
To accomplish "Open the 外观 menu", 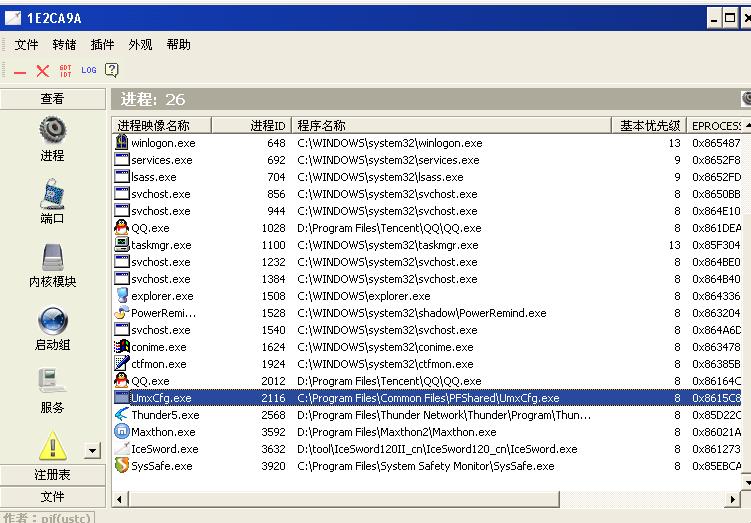I will (x=140, y=45).
